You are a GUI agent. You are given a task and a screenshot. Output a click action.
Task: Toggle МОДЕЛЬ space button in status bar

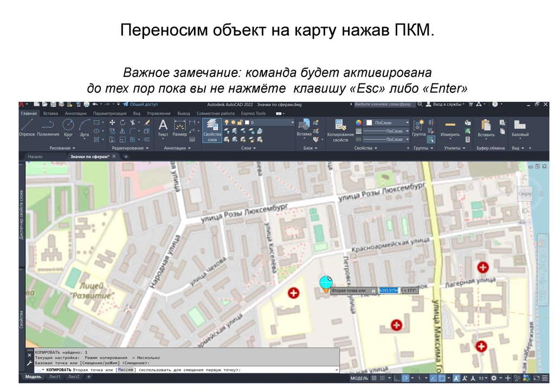tap(359, 378)
